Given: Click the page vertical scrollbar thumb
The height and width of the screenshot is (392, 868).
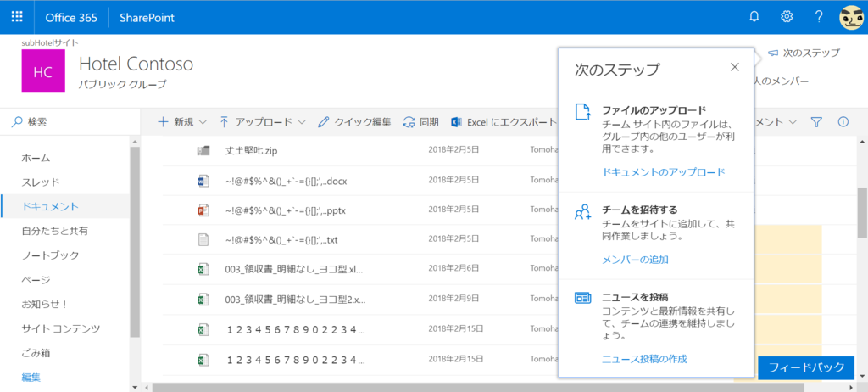Looking at the screenshot, I should coord(862,212).
